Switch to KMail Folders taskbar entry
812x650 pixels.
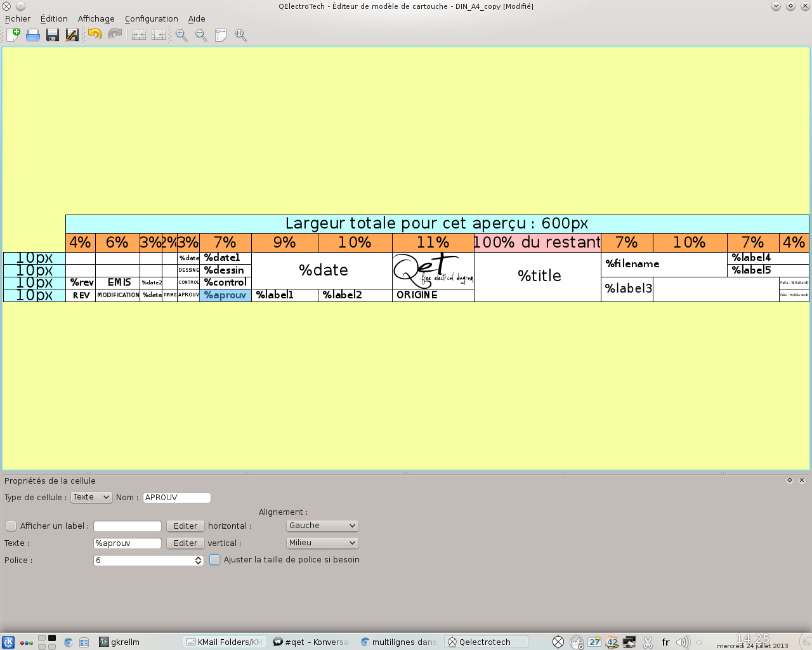click(x=225, y=642)
